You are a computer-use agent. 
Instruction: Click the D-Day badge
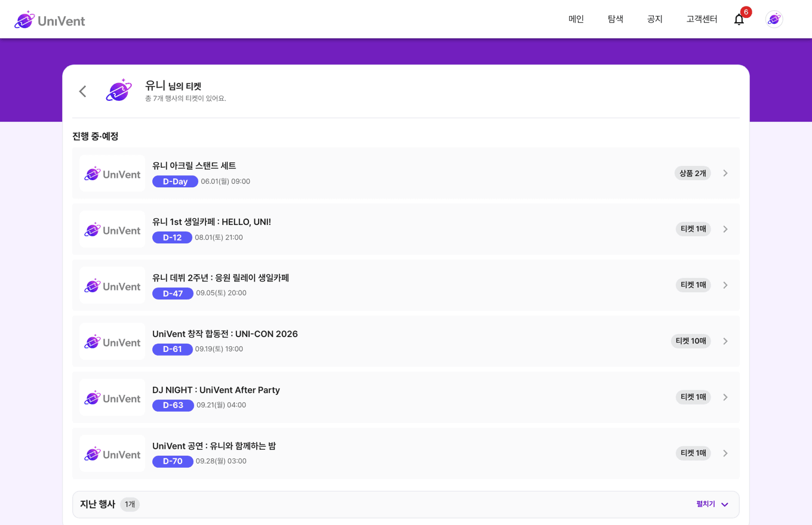[x=175, y=181]
